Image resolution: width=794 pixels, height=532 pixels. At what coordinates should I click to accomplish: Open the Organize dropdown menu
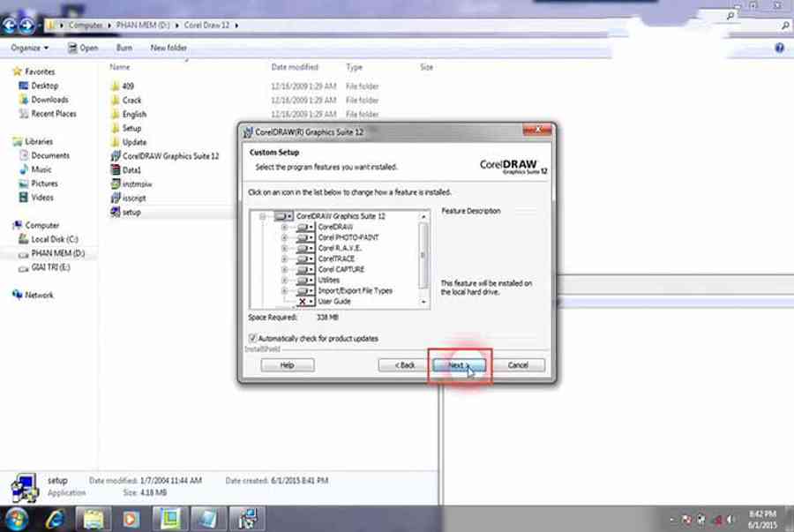(x=30, y=48)
